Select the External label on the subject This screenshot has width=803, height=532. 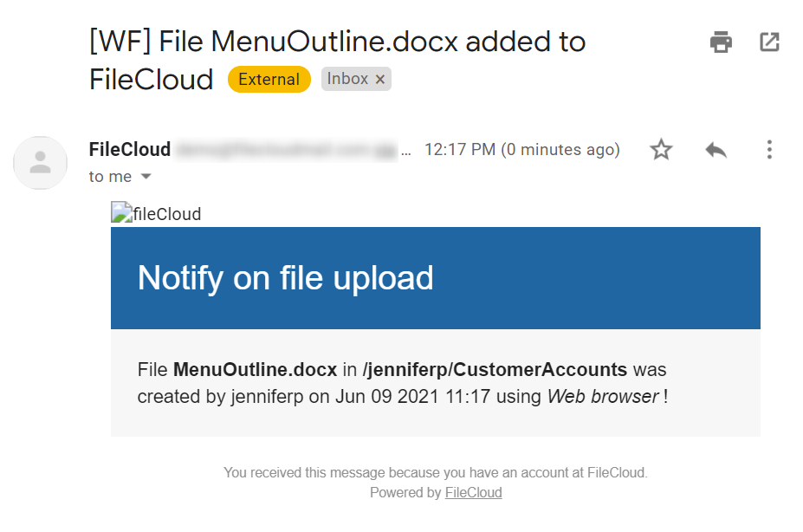click(269, 79)
